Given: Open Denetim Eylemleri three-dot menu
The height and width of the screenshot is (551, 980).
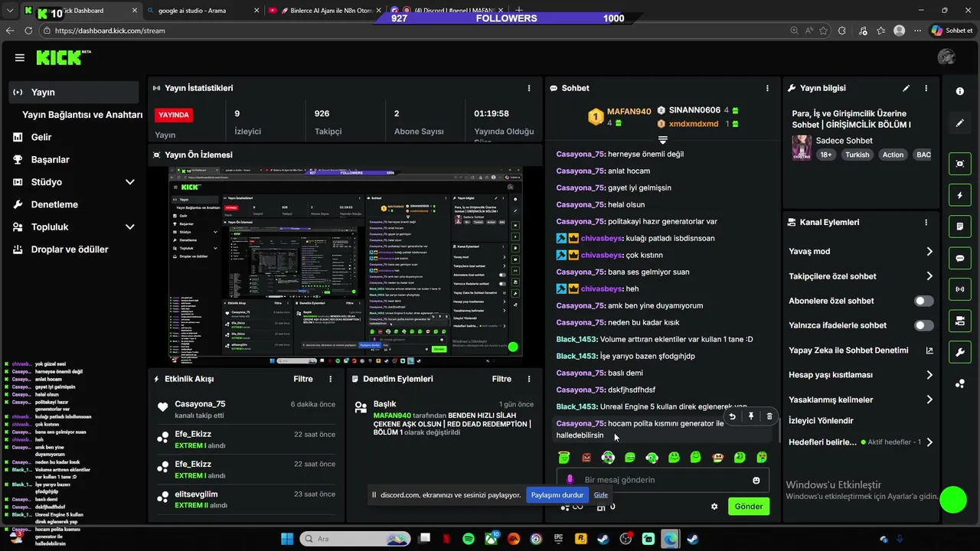Looking at the screenshot, I should [x=529, y=379].
